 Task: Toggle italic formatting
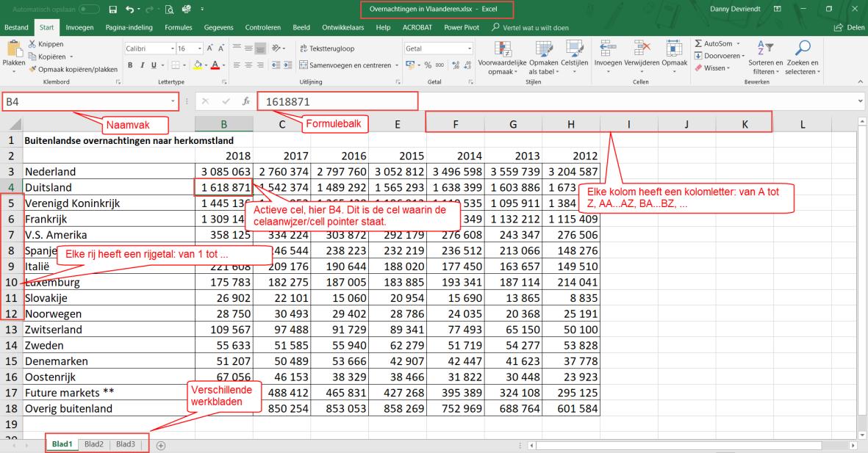[x=143, y=65]
